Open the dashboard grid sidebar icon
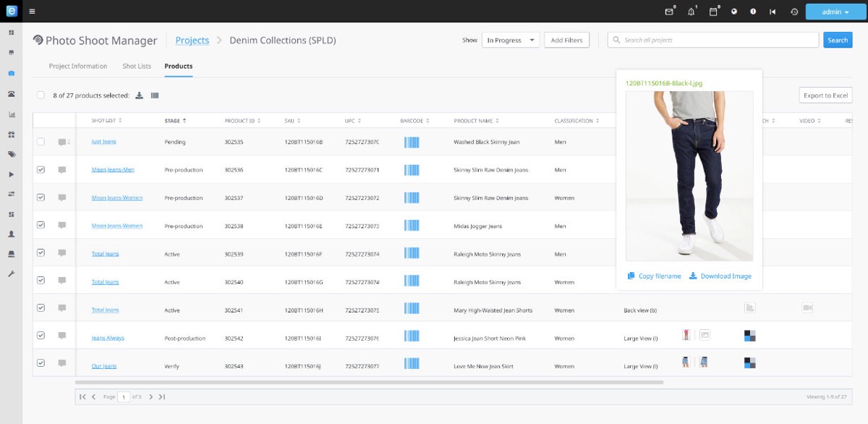The image size is (868, 424). point(11,33)
